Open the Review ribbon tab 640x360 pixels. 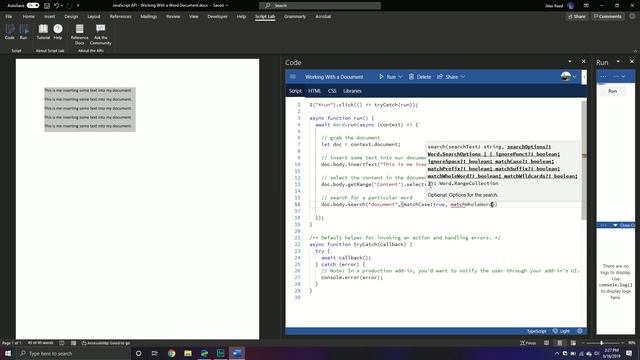coord(173,17)
